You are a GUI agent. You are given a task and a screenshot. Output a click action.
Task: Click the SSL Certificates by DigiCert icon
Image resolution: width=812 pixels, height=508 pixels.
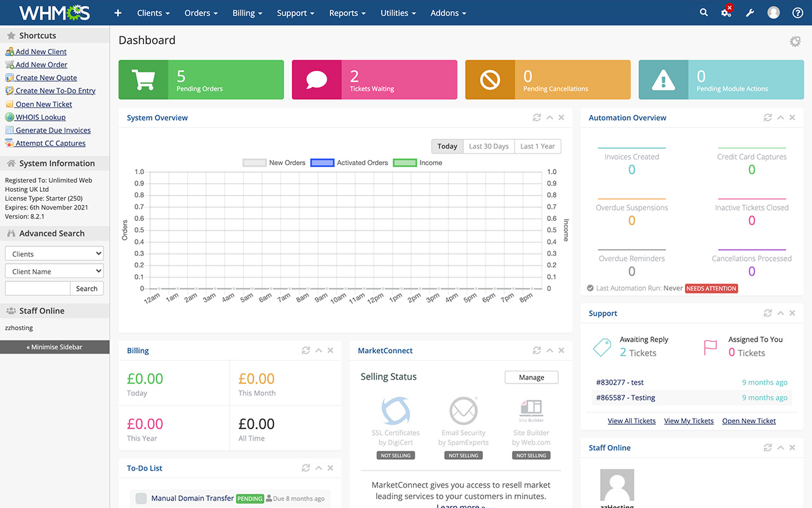(396, 411)
